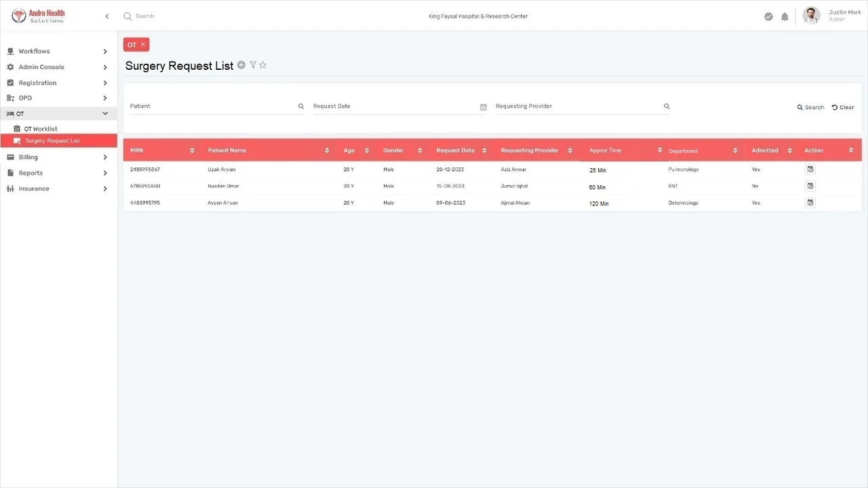
Task: Mark Surgery Request List as favorite star
Action: [263, 65]
